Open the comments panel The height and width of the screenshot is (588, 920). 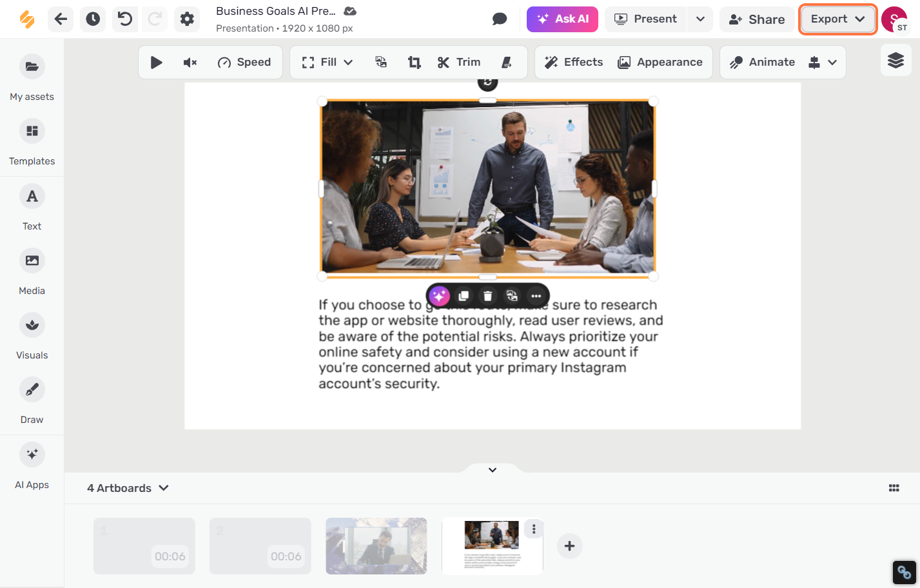point(500,19)
